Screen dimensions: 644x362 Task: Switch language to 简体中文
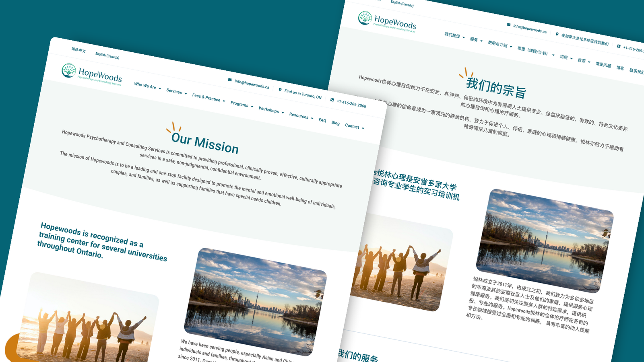pyautogui.click(x=78, y=50)
